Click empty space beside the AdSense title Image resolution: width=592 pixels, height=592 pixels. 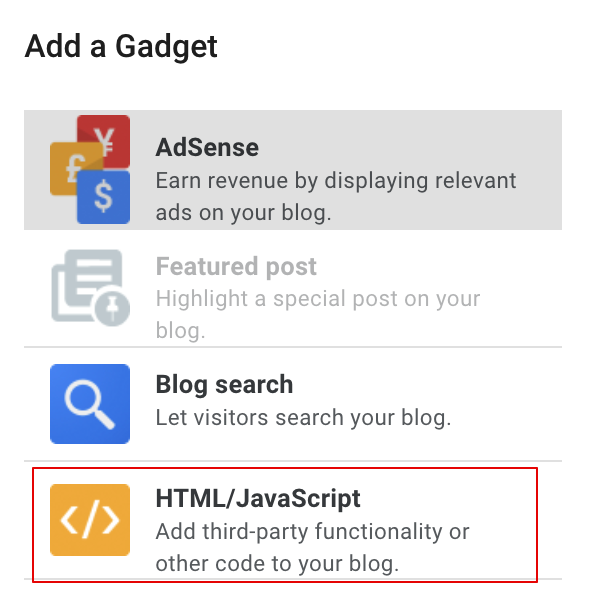(408, 147)
